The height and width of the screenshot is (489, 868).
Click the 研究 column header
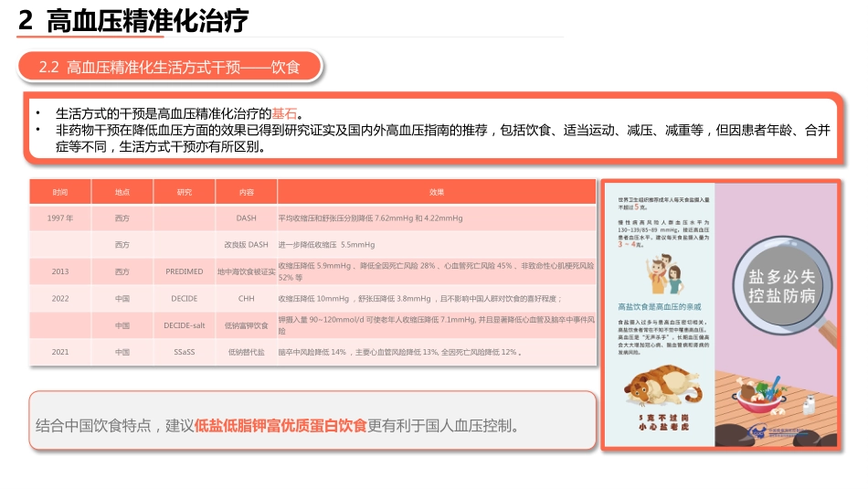coord(185,192)
